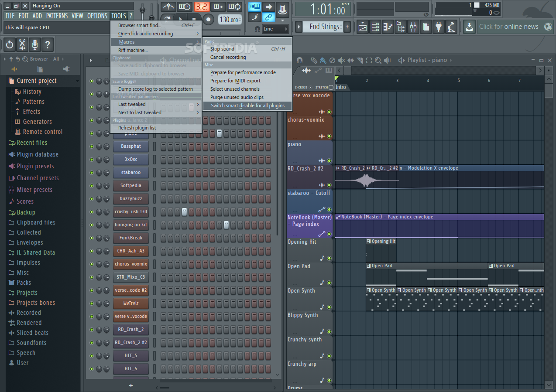This screenshot has width=556, height=392.
Task: Click the master volume slider
Action: [142, 10]
